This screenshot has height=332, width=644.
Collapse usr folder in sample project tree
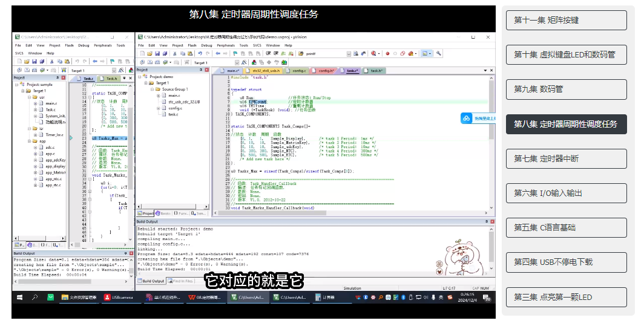30,97
